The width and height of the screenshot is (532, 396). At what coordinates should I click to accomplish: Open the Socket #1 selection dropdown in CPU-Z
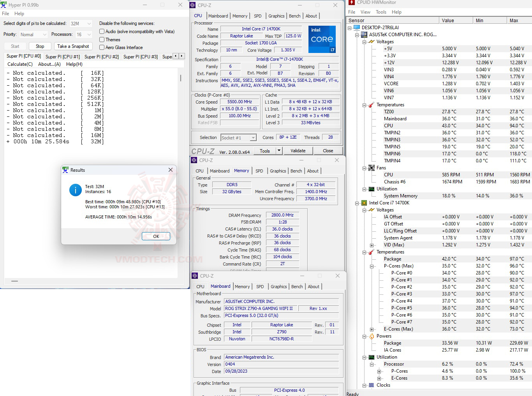(238, 137)
